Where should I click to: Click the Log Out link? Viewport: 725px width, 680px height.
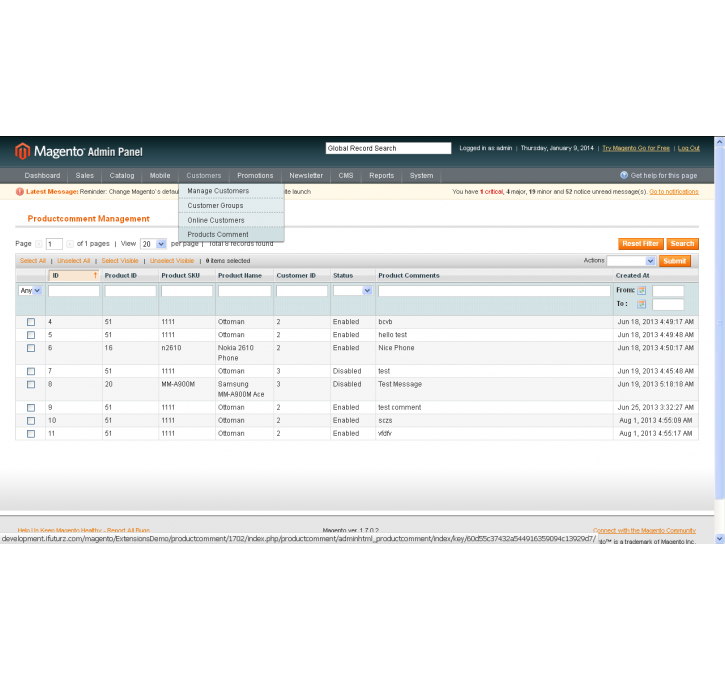click(x=689, y=148)
